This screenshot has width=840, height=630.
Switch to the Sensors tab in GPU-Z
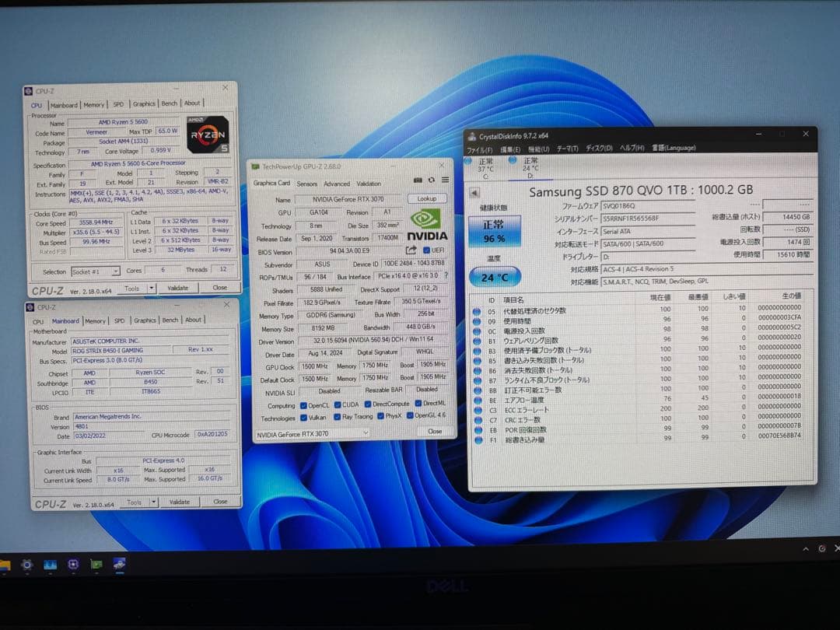coord(307,183)
